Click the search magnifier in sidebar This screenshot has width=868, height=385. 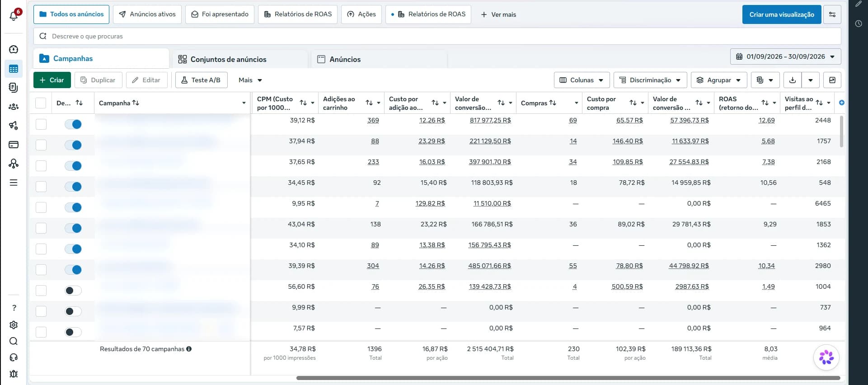14,341
